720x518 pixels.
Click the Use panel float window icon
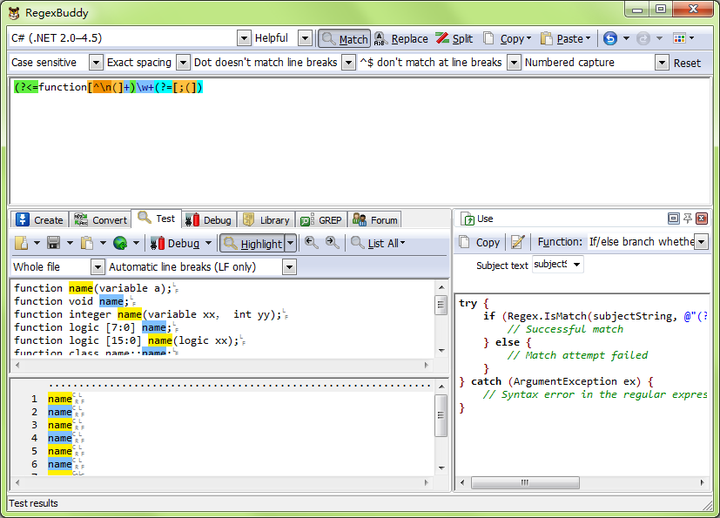[673, 219]
